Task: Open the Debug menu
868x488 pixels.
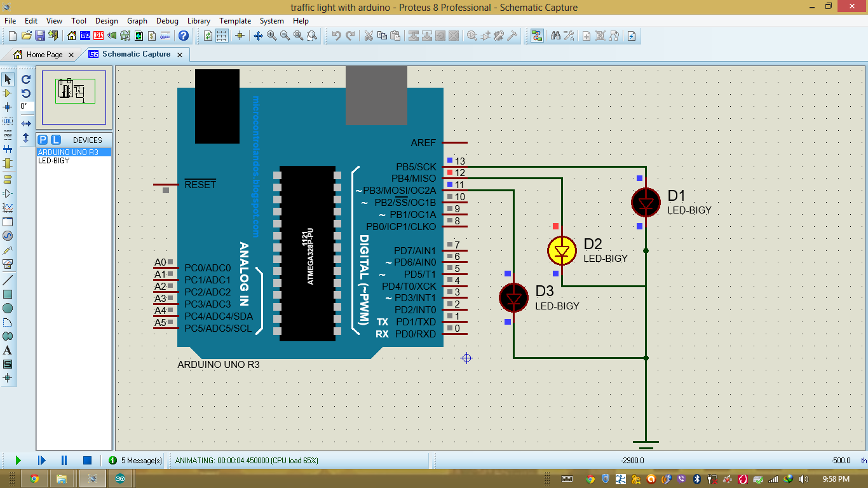Action: [166, 21]
